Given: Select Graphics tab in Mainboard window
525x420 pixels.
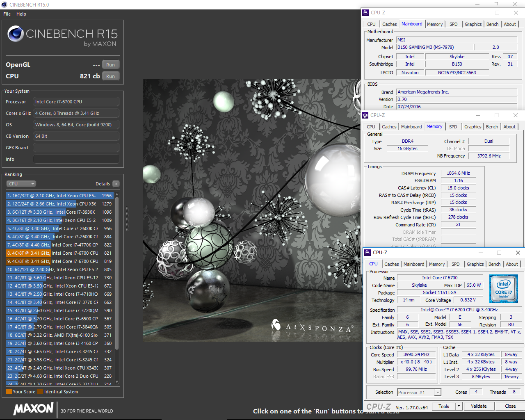Looking at the screenshot, I should tap(473, 24).
